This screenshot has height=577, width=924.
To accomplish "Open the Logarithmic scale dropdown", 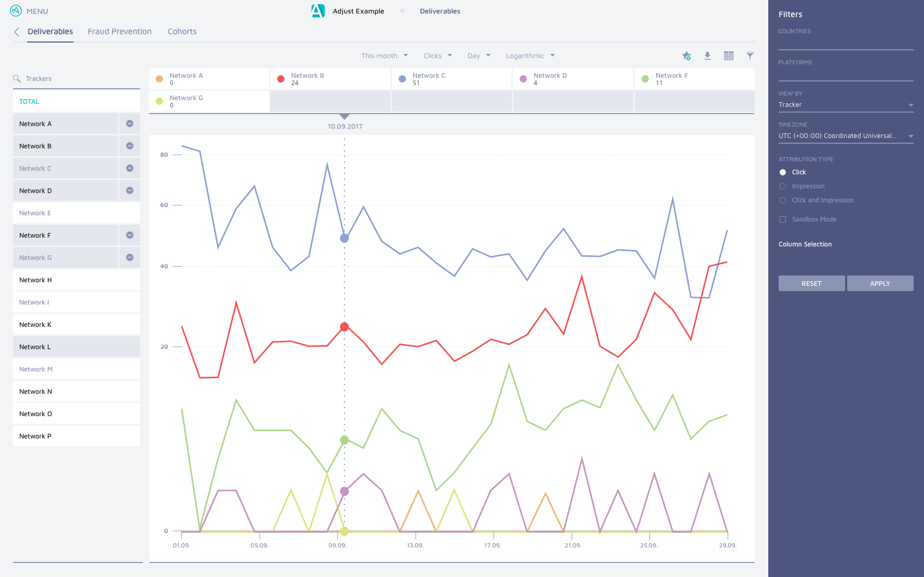I will 529,56.
